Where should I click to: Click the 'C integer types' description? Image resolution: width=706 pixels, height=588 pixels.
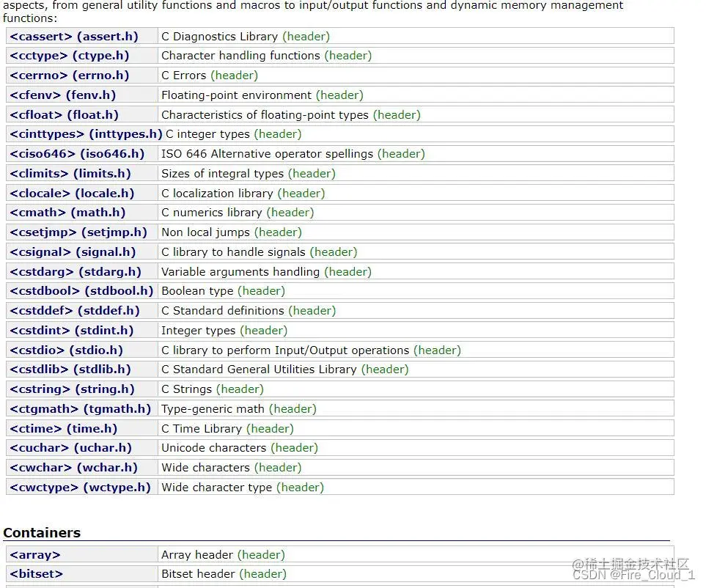[207, 133]
